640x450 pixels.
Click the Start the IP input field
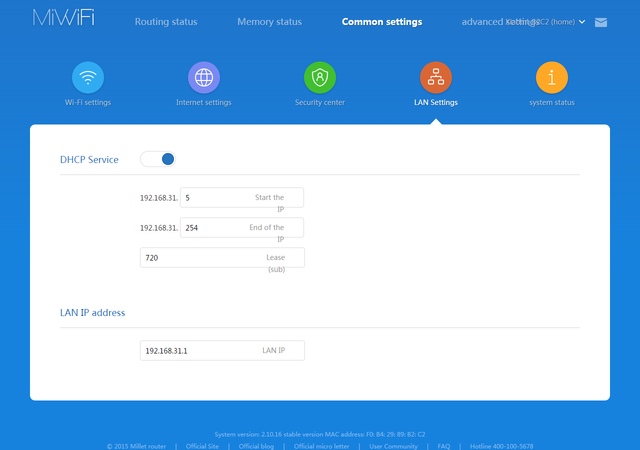coord(242,198)
